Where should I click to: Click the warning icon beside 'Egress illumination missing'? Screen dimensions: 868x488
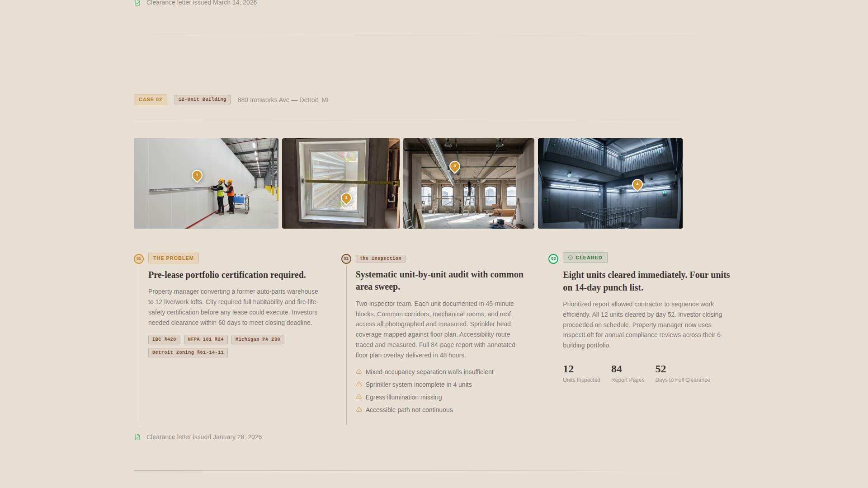[359, 397]
